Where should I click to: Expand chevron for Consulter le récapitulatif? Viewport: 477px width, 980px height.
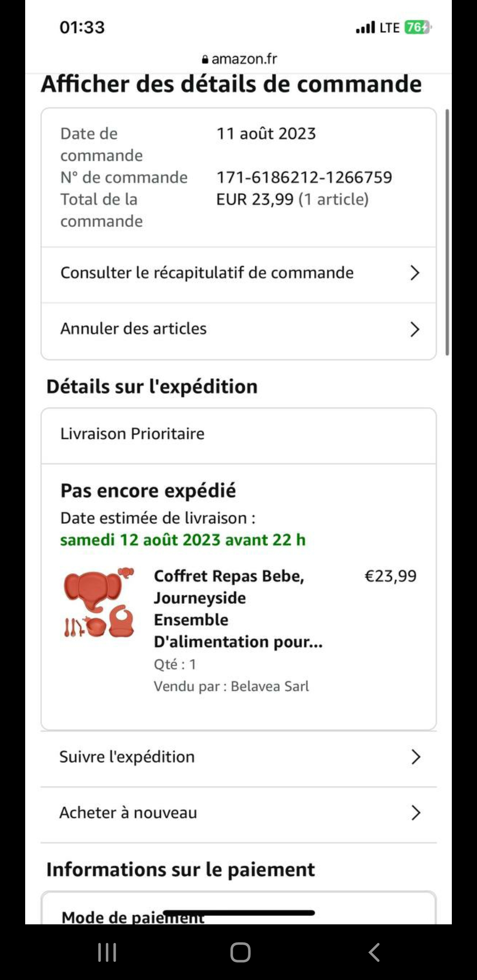pyautogui.click(x=414, y=273)
